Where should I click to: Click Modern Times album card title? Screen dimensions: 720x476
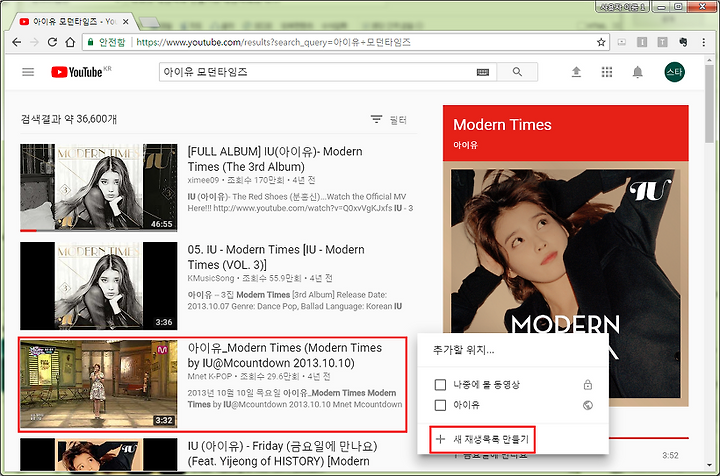[x=502, y=125]
